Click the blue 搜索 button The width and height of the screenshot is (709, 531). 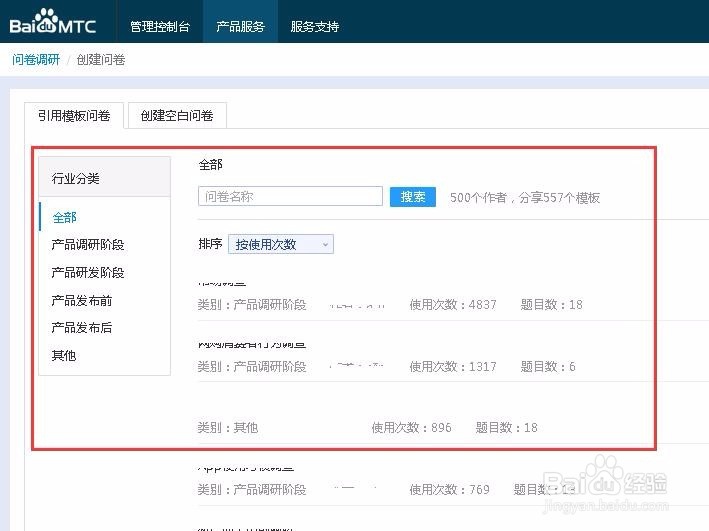[413, 197]
